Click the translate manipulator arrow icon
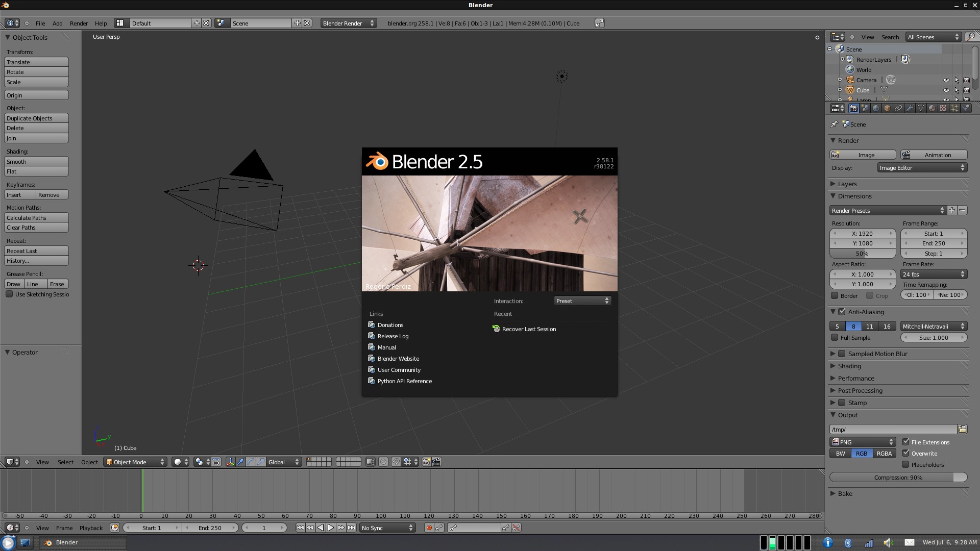 tap(240, 462)
